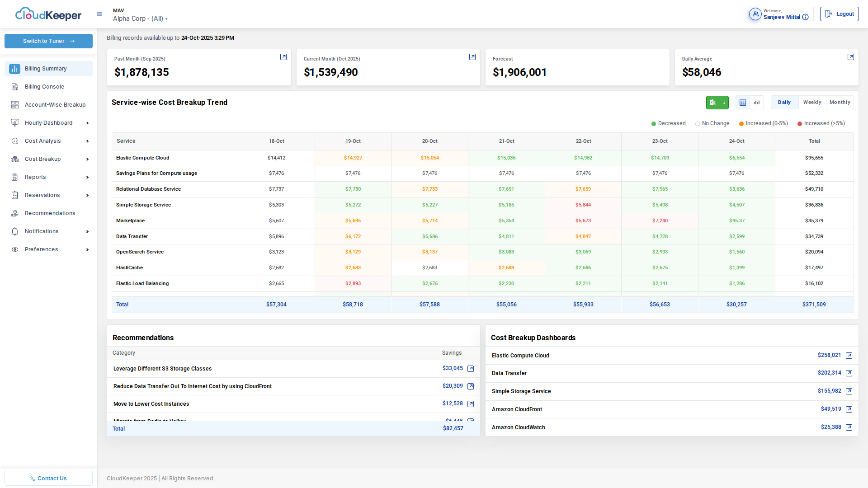Switch to table view icon
868x488 pixels.
point(742,103)
